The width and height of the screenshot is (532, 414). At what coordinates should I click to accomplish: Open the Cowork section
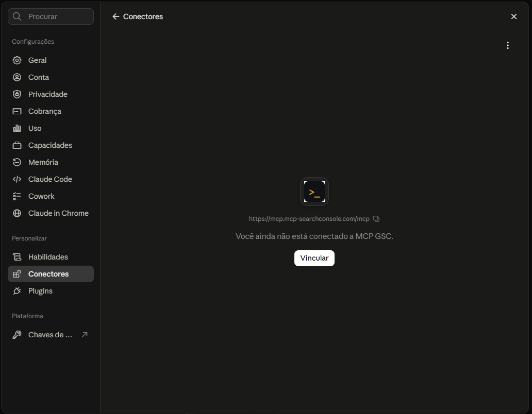[51, 196]
